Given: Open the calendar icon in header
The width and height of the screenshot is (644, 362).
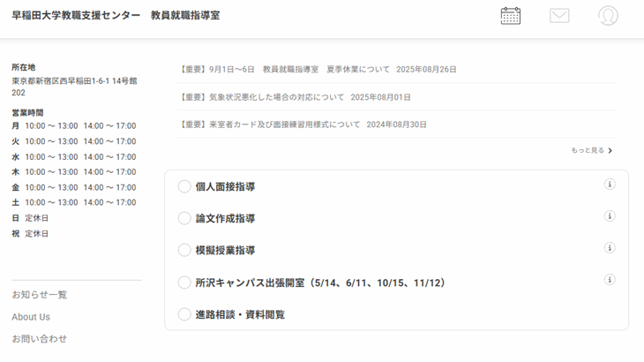Looking at the screenshot, I should coord(510,16).
